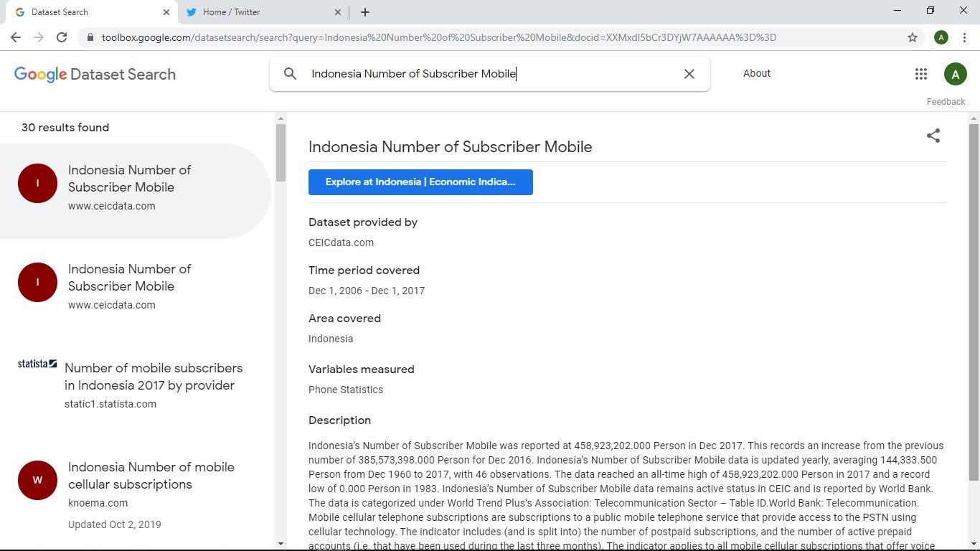Click the '30 results found' text
Screen dimensions: 980x551
(65, 128)
